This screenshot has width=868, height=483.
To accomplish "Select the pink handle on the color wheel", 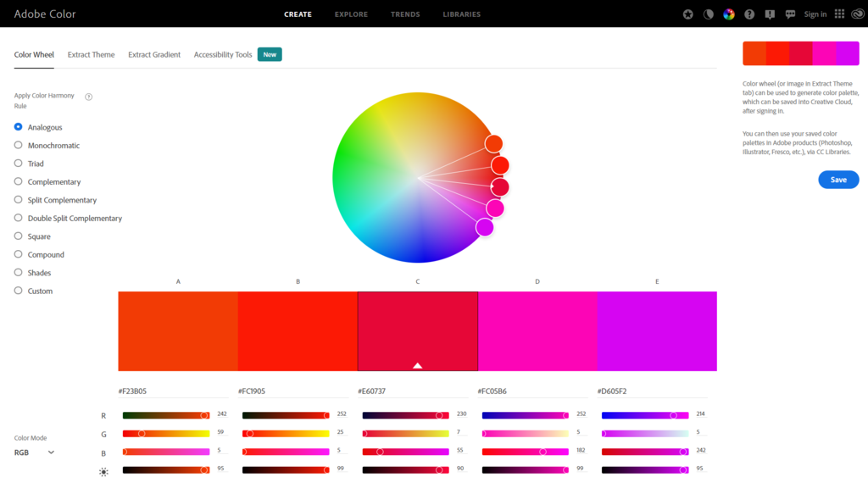I will tap(495, 208).
